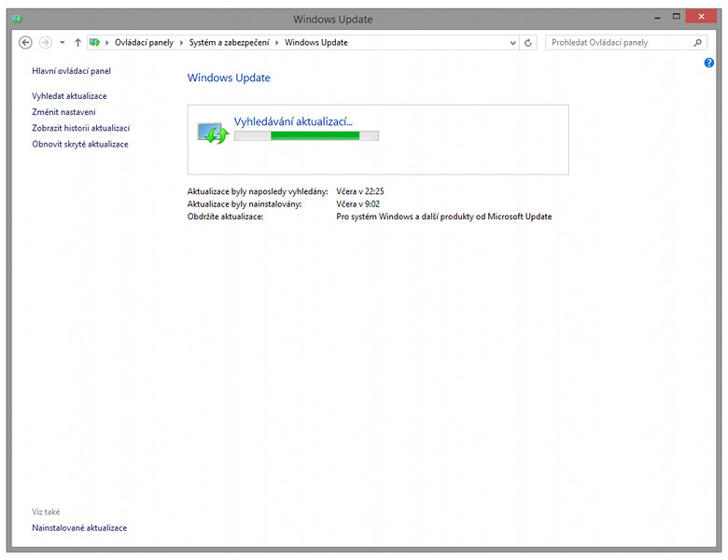Expand the chevron after Ovládací panely
The image size is (728, 560).
[x=182, y=43]
